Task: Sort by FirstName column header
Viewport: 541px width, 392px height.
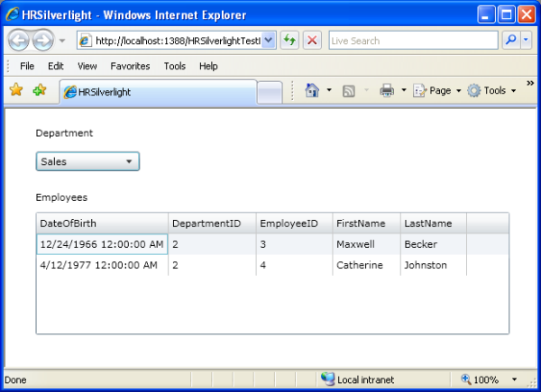Action: [366, 223]
